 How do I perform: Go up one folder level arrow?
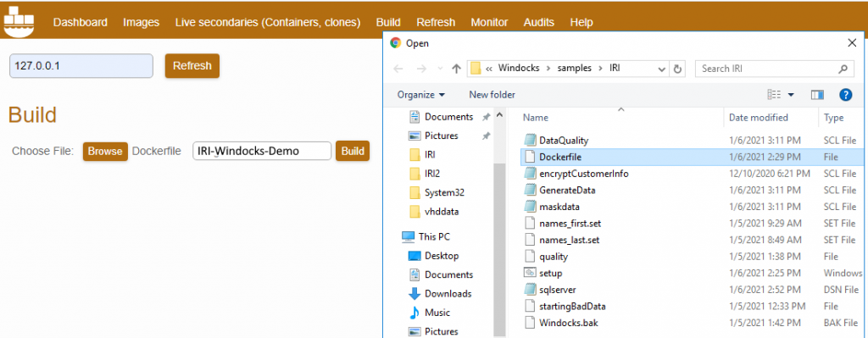tap(456, 69)
